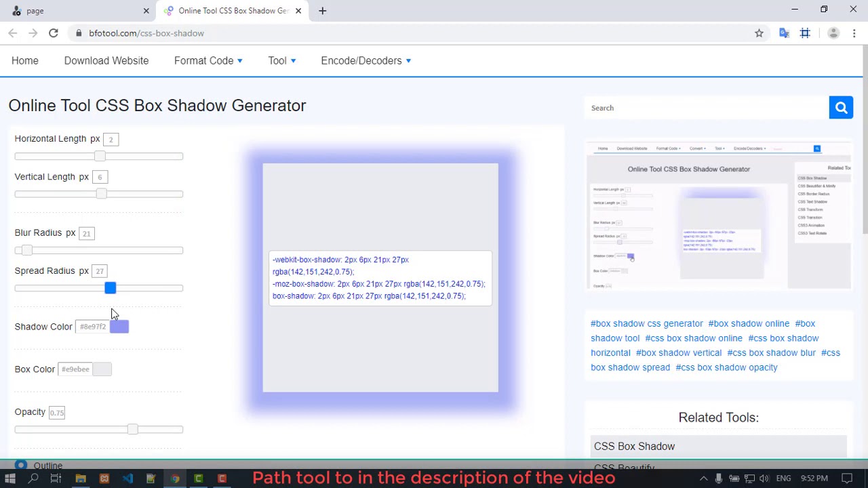Click the Blur Radius slider handle
Image resolution: width=868 pixels, height=488 pixels.
[27, 250]
